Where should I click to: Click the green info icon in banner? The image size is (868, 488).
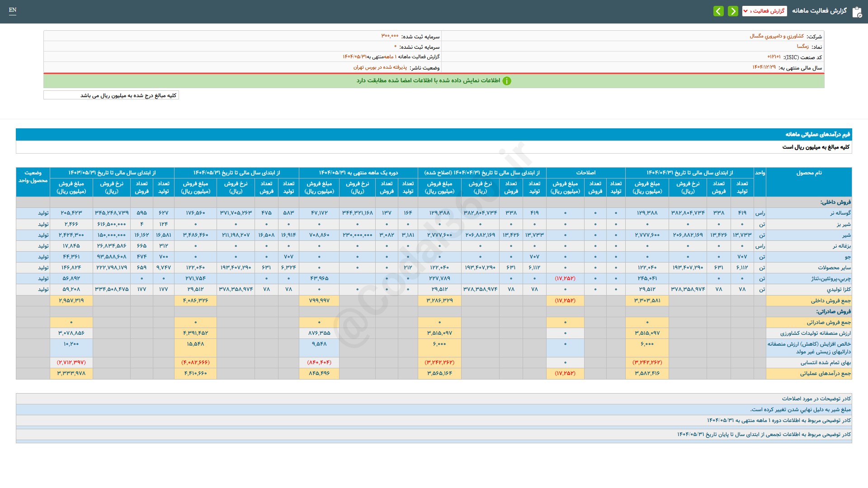point(507,81)
